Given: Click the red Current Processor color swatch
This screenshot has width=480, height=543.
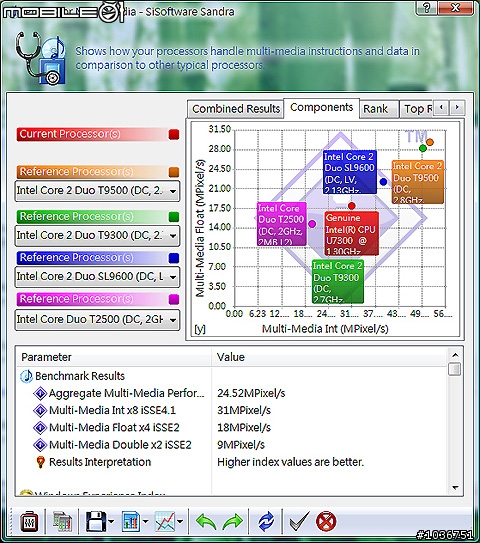Looking at the screenshot, I should 174,134.
